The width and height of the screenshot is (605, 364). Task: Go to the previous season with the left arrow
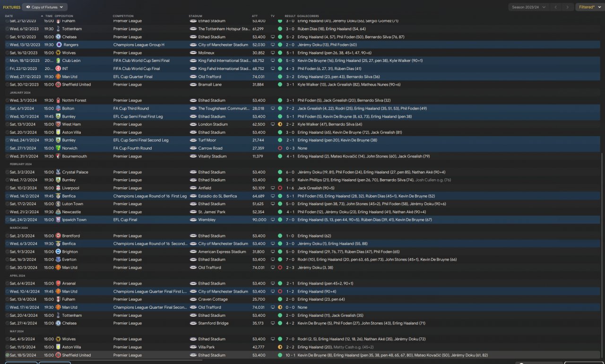557,7
